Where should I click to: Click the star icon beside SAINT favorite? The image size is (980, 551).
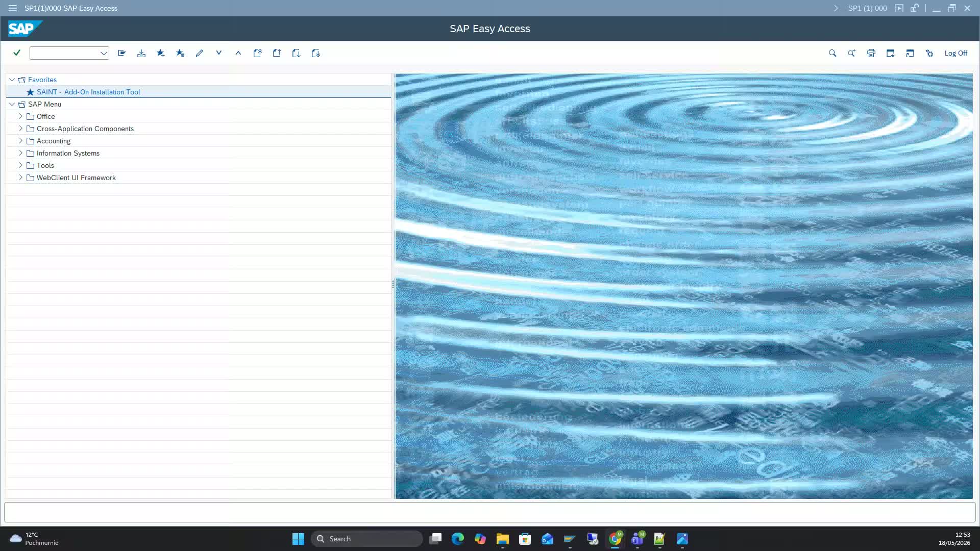tap(30, 92)
